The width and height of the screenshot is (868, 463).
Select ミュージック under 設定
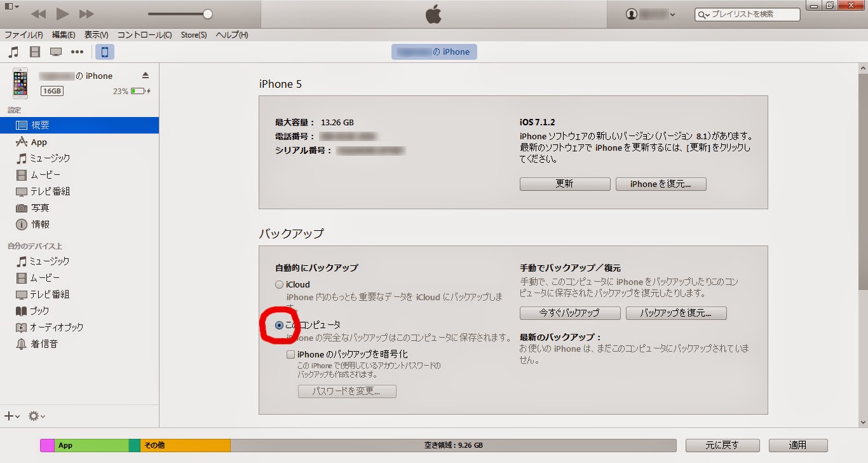pyautogui.click(x=79, y=158)
